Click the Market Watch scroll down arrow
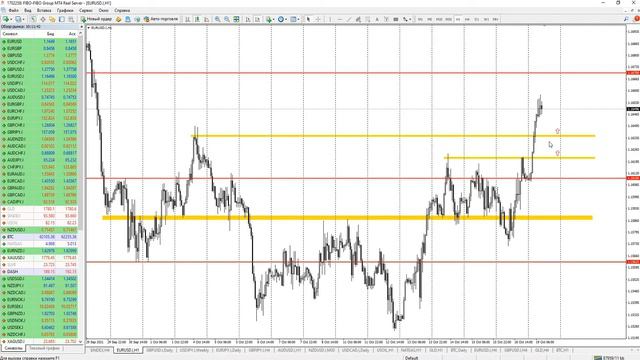 click(80, 341)
